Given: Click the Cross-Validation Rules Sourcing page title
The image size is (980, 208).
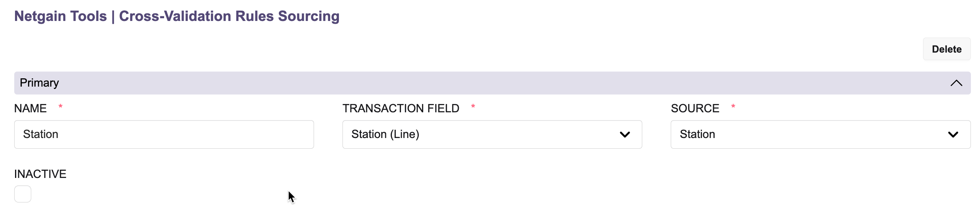Looking at the screenshot, I should (229, 16).
